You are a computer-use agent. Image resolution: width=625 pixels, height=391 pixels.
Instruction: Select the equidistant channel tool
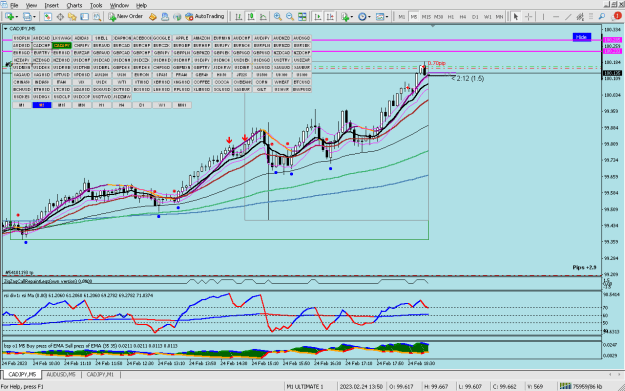580,17
